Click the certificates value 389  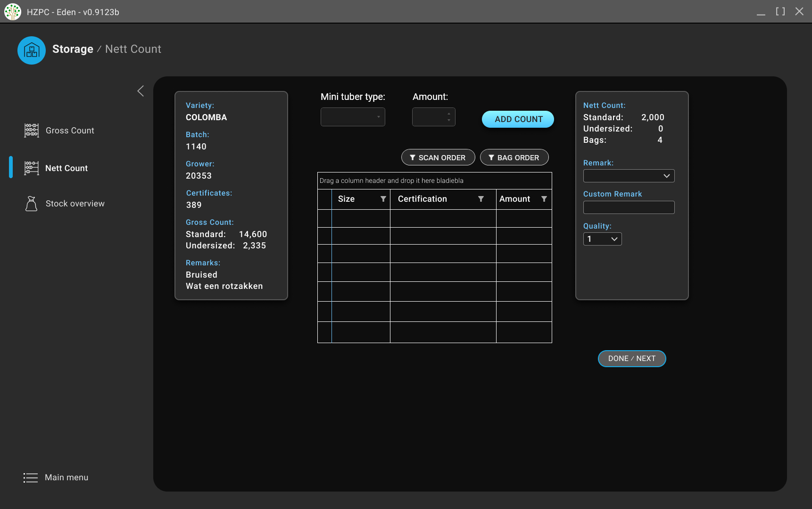(194, 205)
